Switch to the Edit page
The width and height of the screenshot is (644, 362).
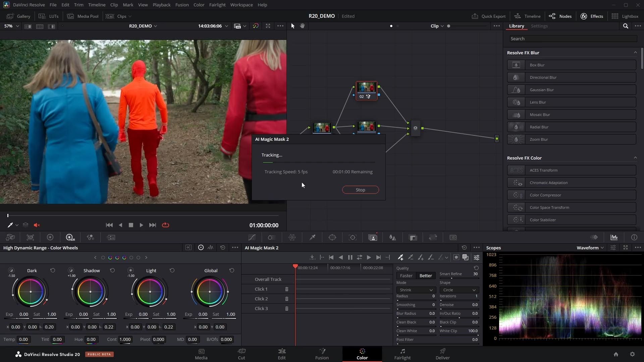(282, 354)
